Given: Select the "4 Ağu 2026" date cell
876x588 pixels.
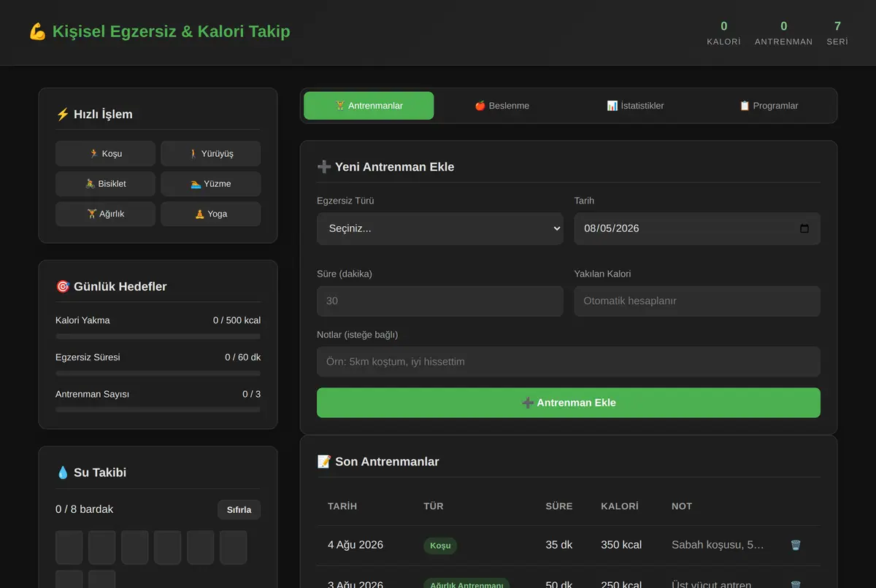Looking at the screenshot, I should pyautogui.click(x=356, y=545).
